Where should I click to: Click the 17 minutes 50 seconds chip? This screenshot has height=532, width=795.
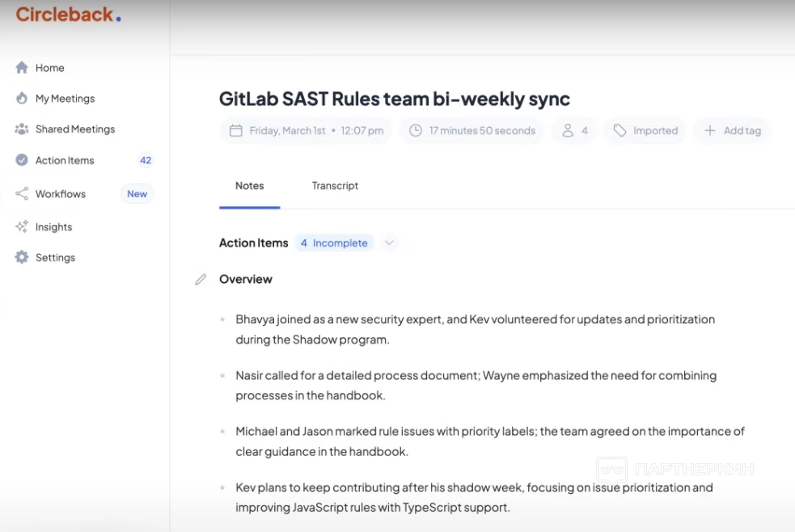click(472, 131)
